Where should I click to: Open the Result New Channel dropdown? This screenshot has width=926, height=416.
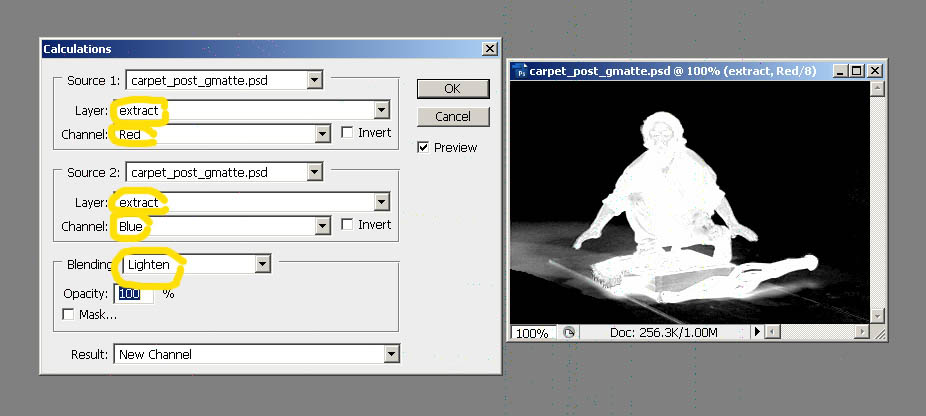click(392, 354)
